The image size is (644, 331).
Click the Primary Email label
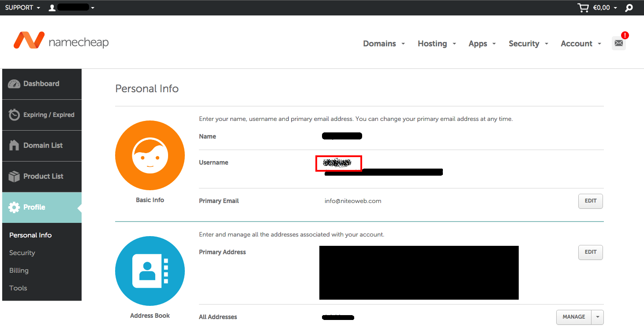[219, 201]
